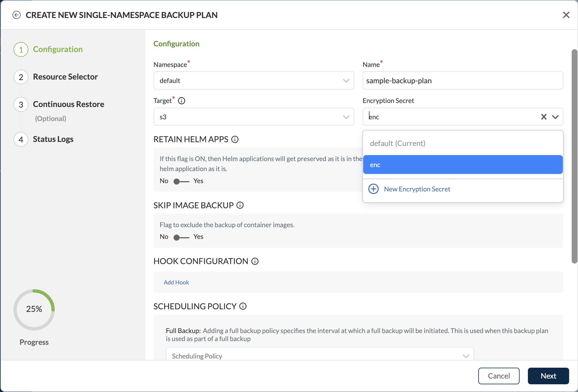Open the Target s3 dropdown
The height and width of the screenshot is (392, 578).
click(x=346, y=117)
